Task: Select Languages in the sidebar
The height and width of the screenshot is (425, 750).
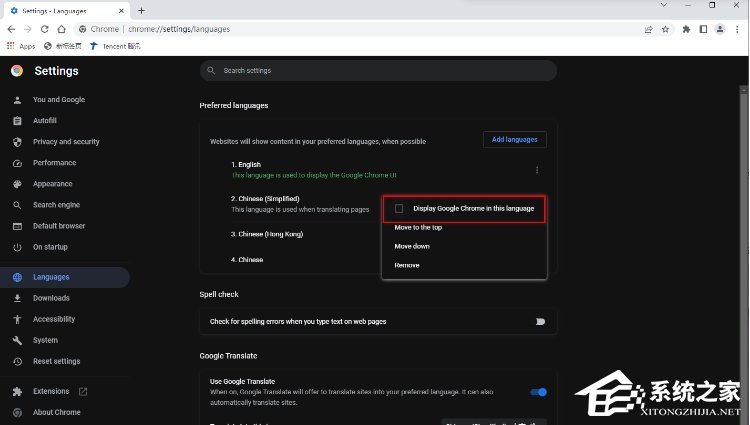Action: tap(65, 277)
